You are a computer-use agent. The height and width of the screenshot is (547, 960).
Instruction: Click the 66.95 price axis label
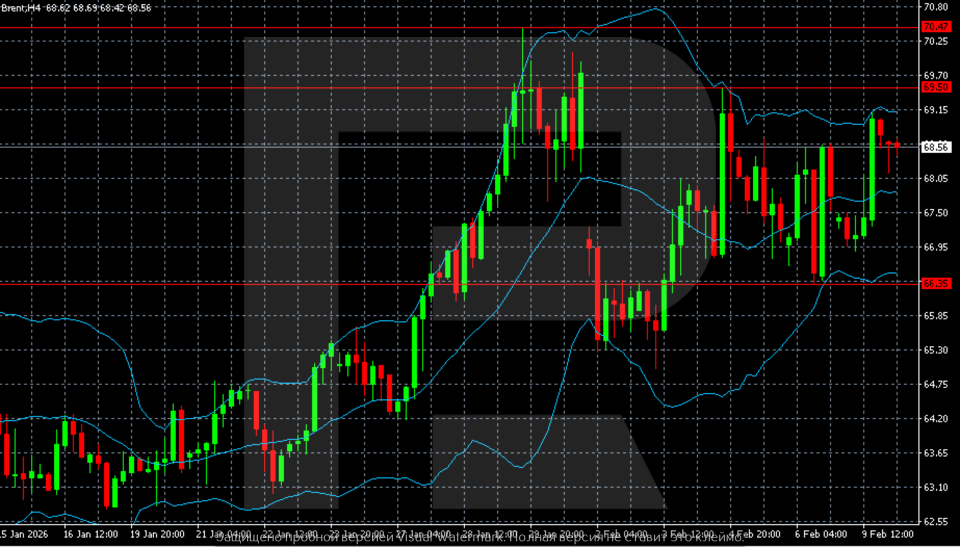[x=936, y=247]
